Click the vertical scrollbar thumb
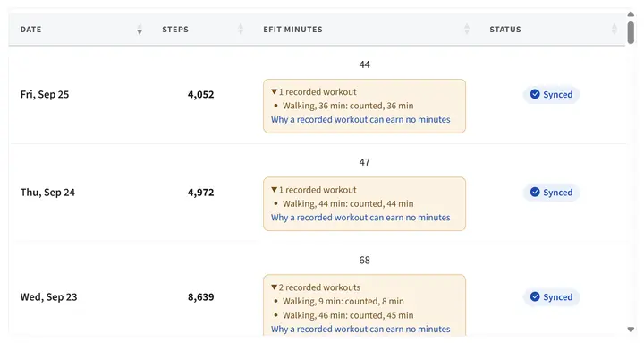This screenshot has height=343, width=644. [x=631, y=32]
